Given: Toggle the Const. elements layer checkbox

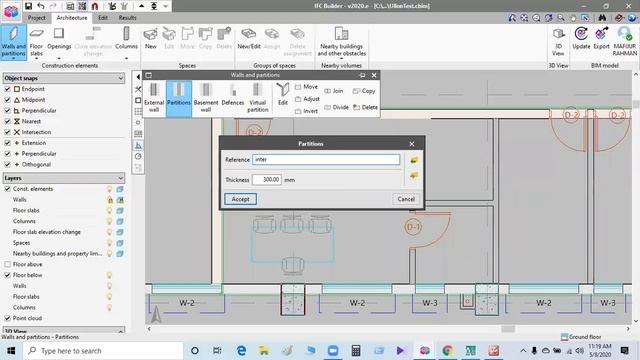Looking at the screenshot, I should tap(7, 189).
